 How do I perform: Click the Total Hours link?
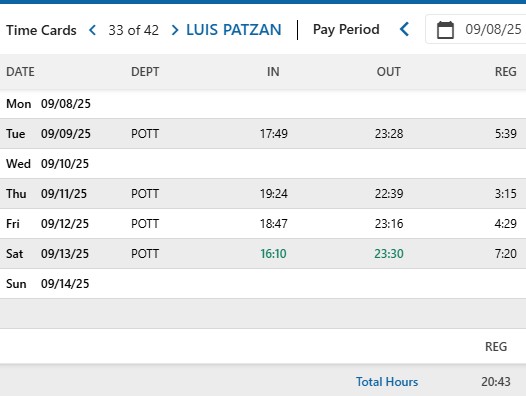(x=387, y=382)
